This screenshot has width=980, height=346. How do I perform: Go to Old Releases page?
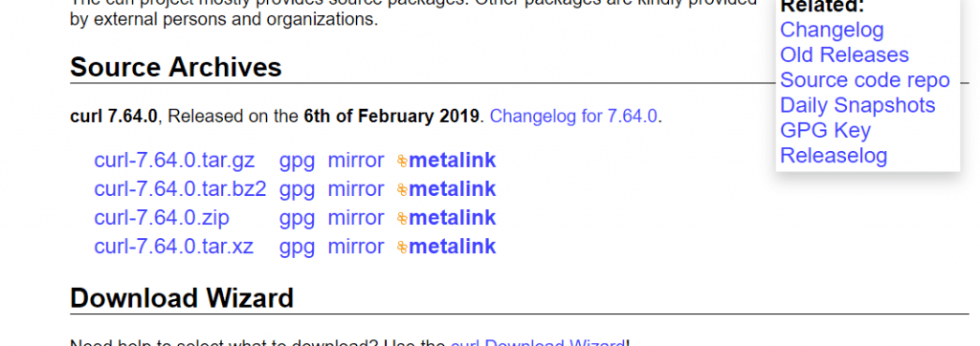(844, 55)
